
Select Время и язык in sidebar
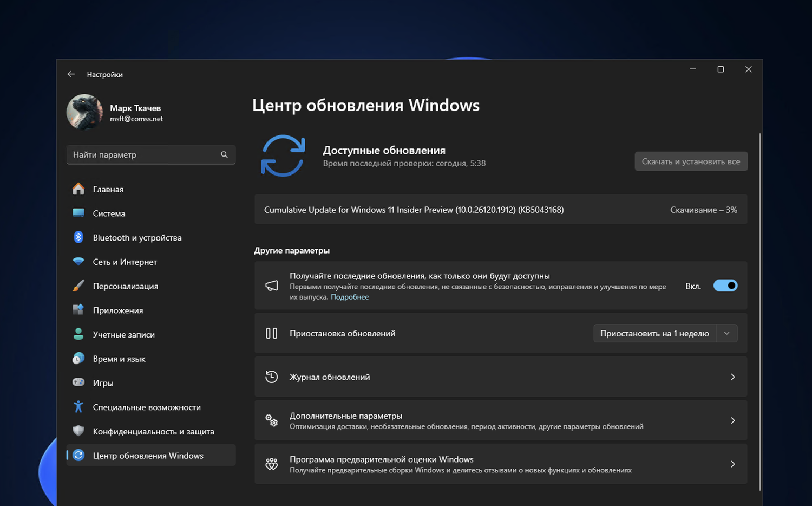[x=119, y=359]
